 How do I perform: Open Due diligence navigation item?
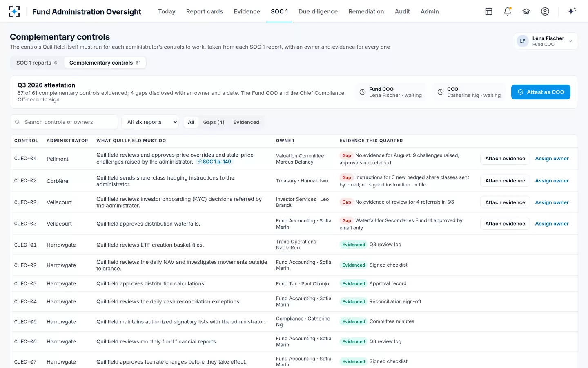coord(318,11)
